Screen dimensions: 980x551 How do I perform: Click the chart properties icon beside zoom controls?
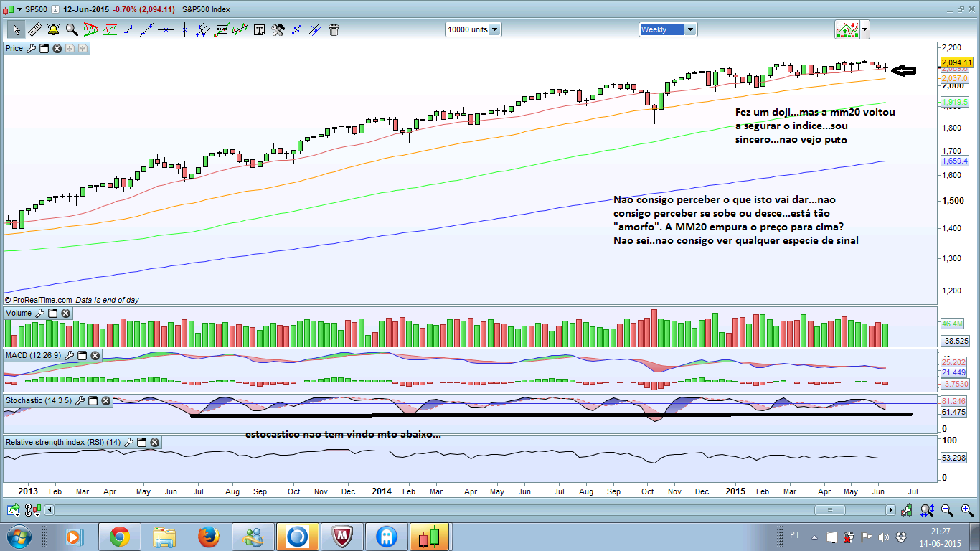coord(907,510)
